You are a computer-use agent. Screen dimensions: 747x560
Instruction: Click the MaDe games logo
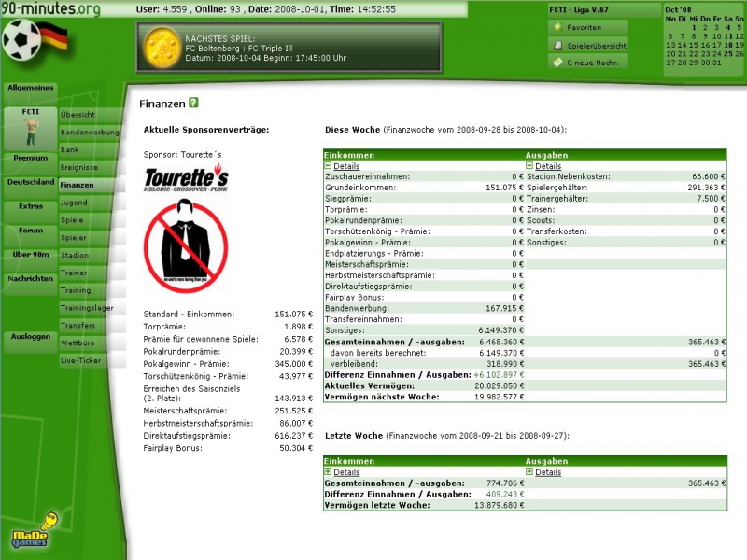[35, 530]
